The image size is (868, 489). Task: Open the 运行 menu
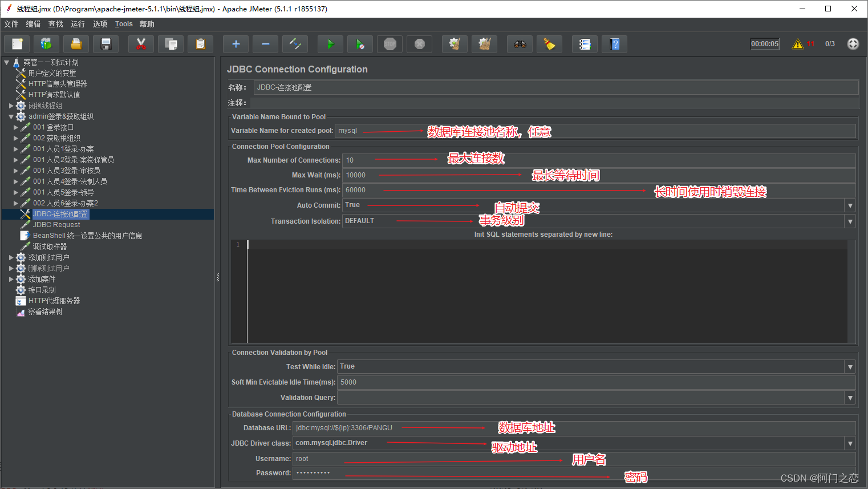coord(78,24)
